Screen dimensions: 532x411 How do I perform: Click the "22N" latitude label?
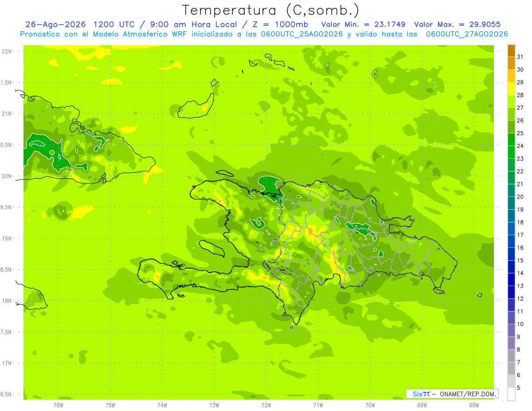tap(7, 51)
